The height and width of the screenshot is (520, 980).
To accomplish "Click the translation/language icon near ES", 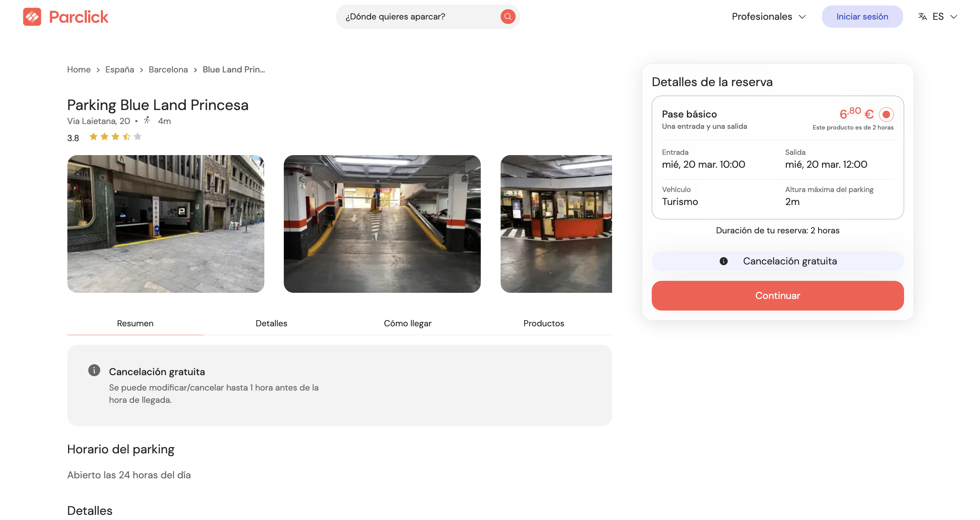I will 922,16.
